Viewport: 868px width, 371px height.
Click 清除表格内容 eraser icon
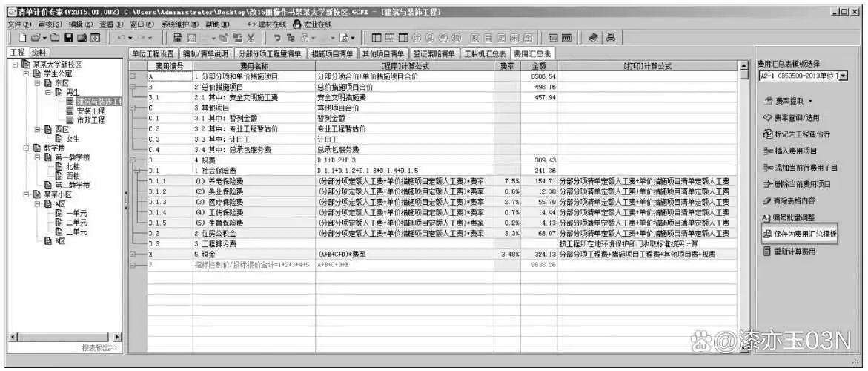(x=767, y=200)
